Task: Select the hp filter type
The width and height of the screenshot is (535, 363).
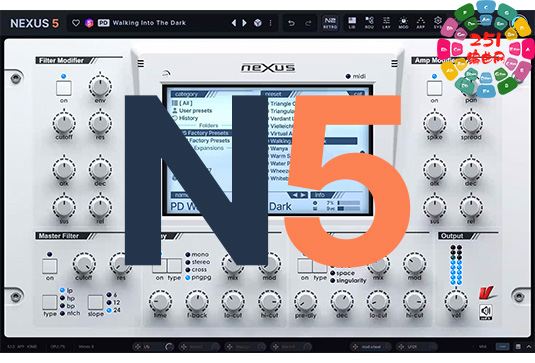Action: pos(67,298)
